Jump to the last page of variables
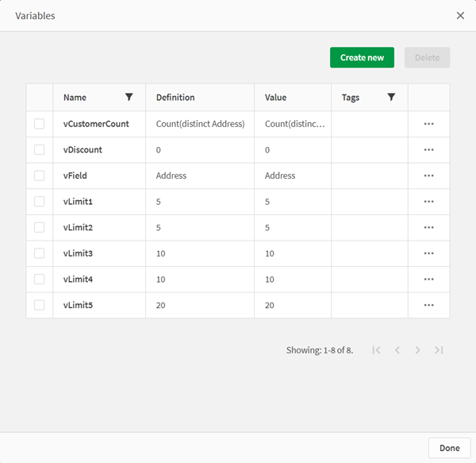Screen dimensions: 476x463 [439, 350]
